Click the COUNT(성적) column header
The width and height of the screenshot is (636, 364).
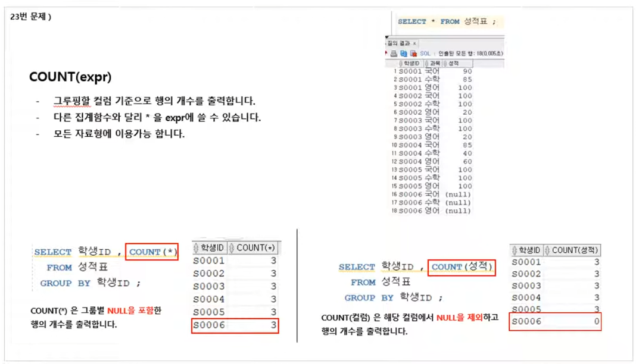pos(572,250)
